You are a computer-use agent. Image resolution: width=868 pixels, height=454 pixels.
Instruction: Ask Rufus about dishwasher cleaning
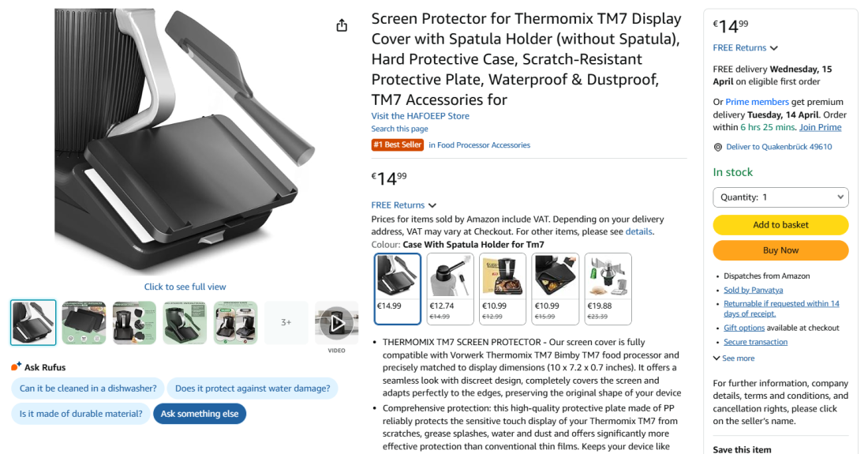(x=88, y=388)
